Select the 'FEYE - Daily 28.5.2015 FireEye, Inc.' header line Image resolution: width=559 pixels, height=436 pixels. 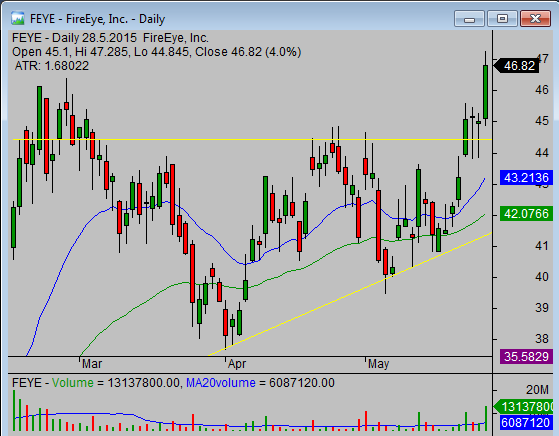[x=110, y=38]
